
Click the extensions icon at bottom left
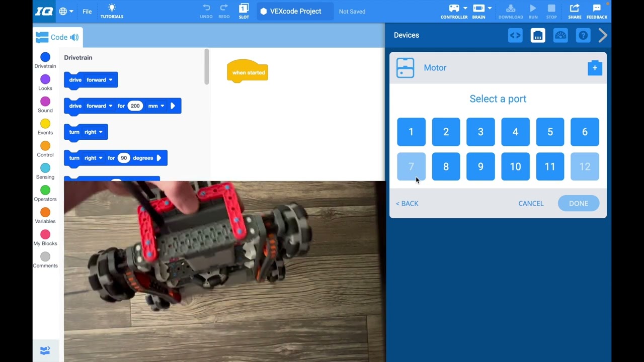click(45, 350)
